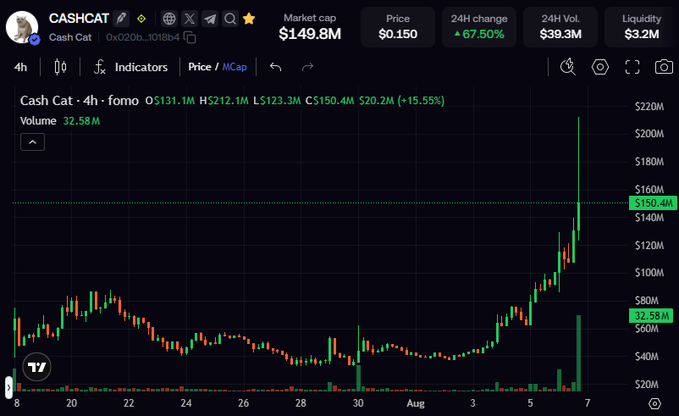Open the quick search lightning icon

click(568, 67)
